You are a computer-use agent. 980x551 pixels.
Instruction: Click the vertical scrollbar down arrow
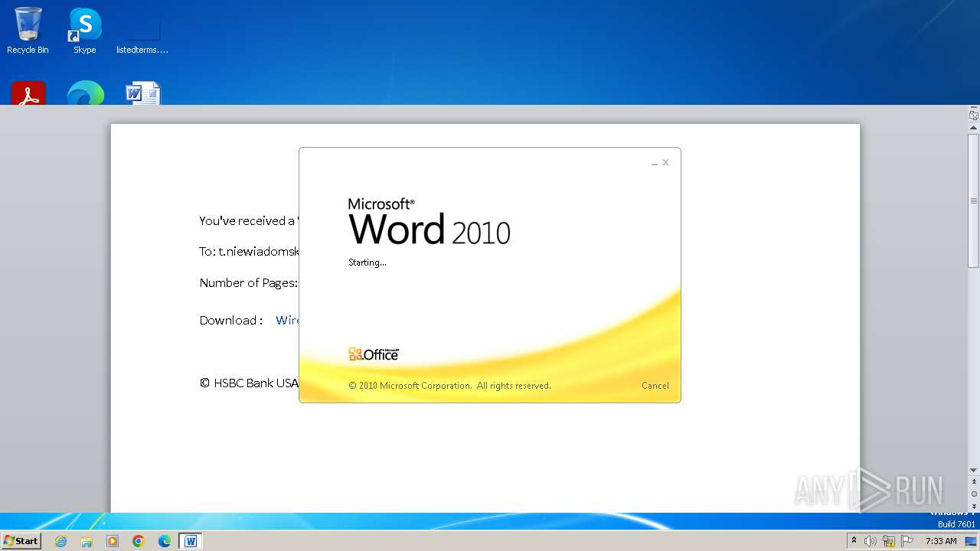[973, 470]
